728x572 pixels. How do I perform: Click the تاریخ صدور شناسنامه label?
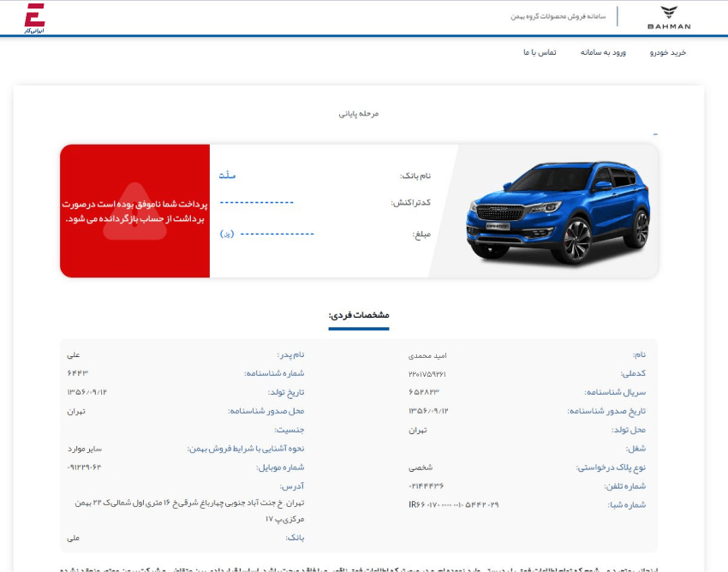pyautogui.click(x=606, y=411)
